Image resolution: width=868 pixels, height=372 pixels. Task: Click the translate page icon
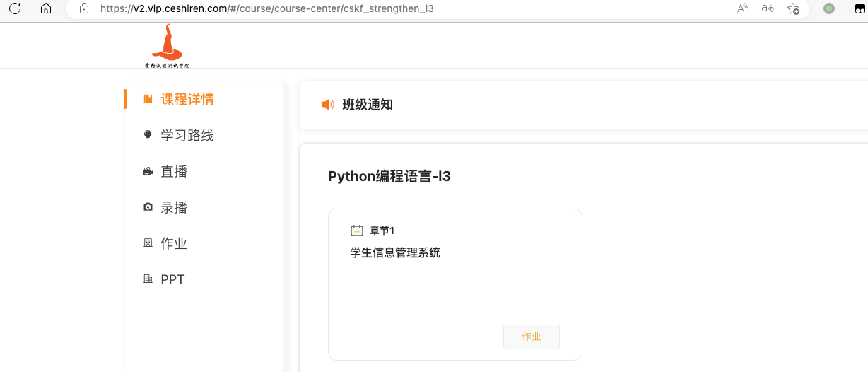[767, 8]
